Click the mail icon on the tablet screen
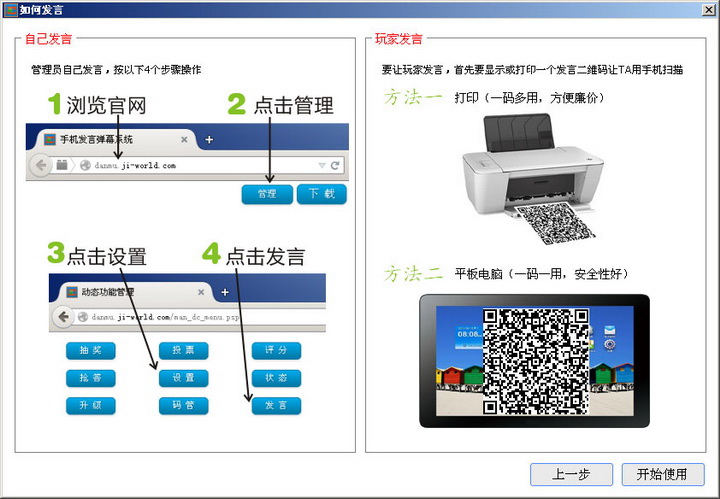 pos(610,330)
